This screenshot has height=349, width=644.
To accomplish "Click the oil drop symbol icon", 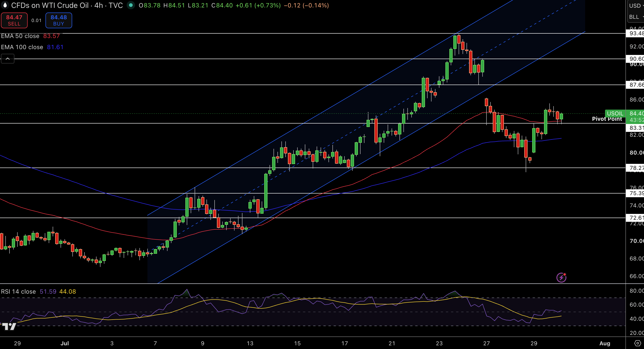I will (x=5, y=5).
